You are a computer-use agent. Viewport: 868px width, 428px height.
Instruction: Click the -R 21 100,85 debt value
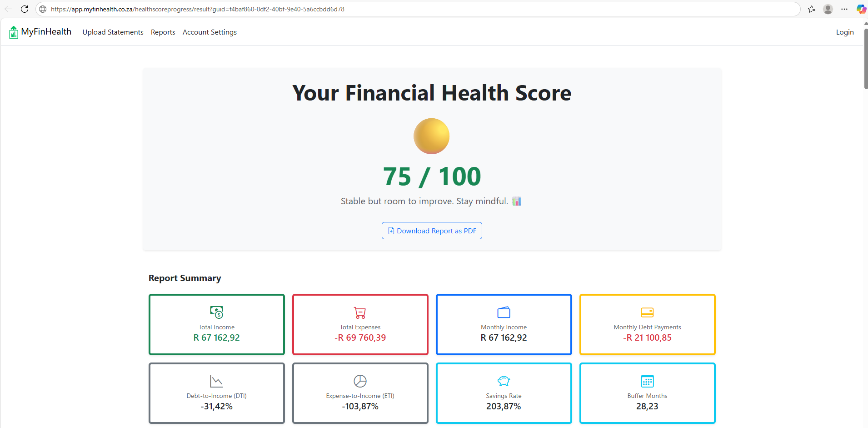(x=647, y=338)
